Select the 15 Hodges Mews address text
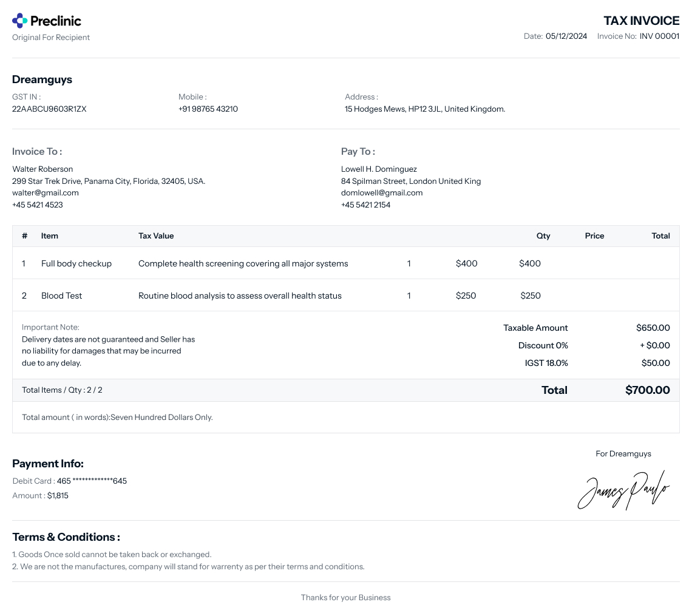 point(424,109)
